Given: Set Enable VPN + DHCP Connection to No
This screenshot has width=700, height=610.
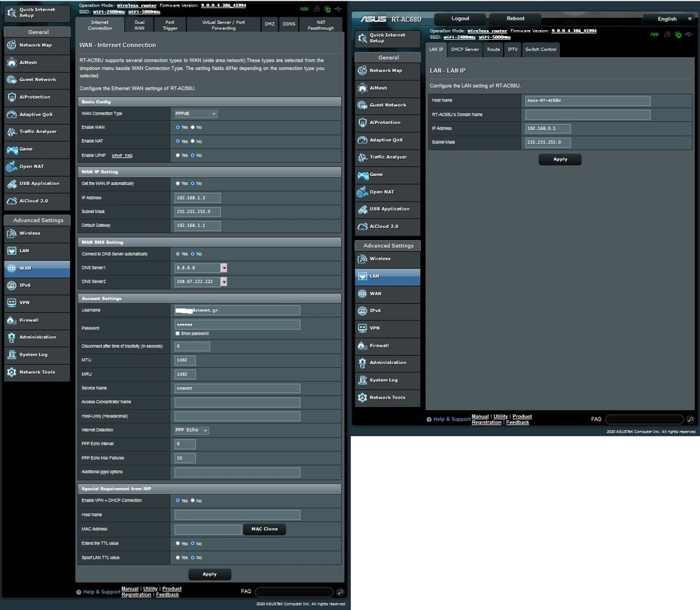Looking at the screenshot, I should pyautogui.click(x=193, y=501).
